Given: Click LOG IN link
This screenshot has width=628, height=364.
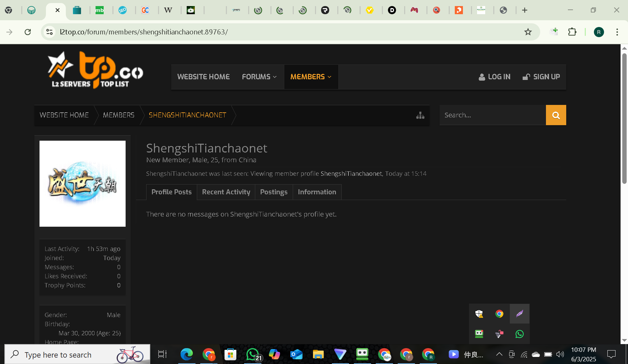Looking at the screenshot, I should [x=494, y=77].
